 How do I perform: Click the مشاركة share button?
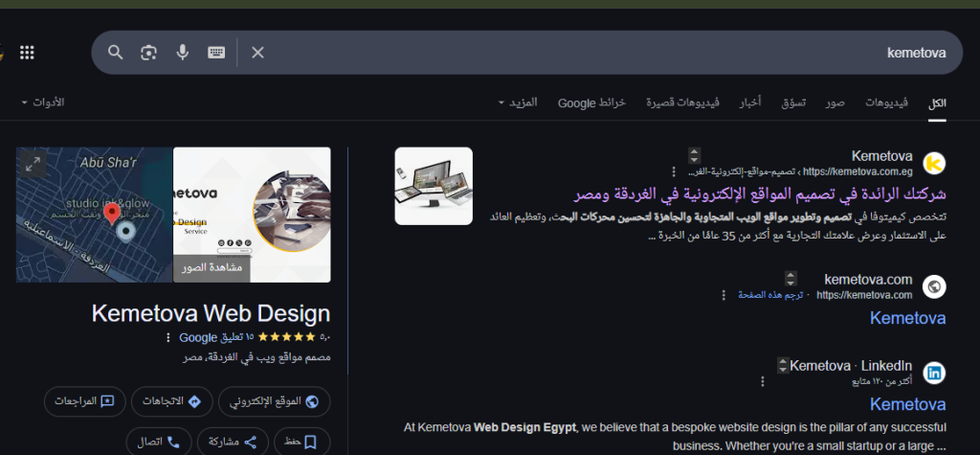(233, 442)
